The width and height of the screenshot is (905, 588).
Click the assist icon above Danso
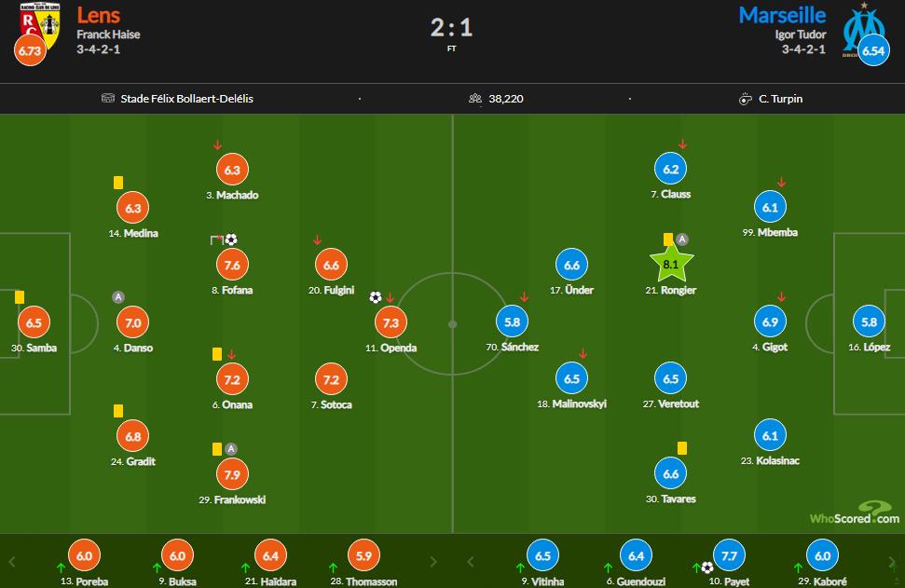coord(118,297)
